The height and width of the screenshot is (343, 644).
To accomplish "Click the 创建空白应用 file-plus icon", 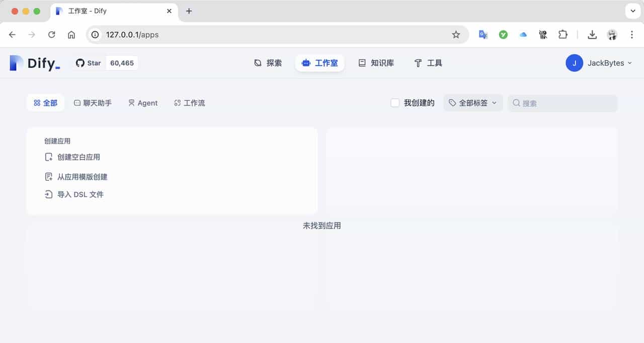I will point(48,157).
